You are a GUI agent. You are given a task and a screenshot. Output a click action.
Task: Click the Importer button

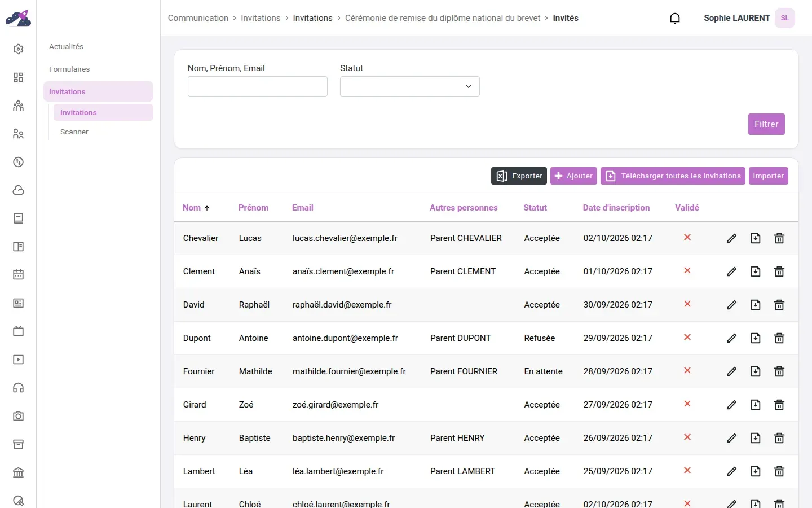(x=768, y=176)
